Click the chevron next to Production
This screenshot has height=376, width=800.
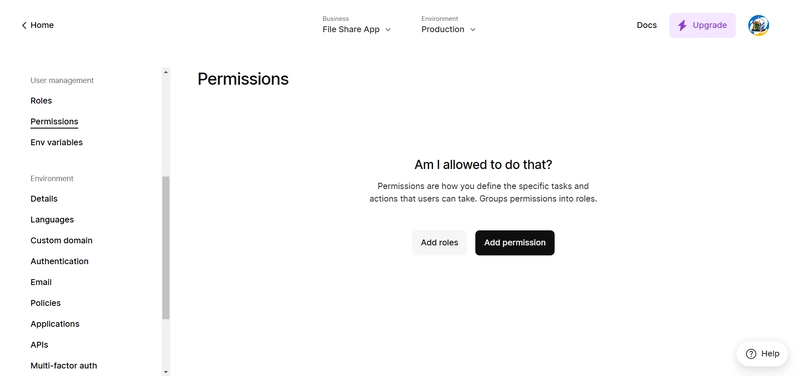(x=472, y=30)
